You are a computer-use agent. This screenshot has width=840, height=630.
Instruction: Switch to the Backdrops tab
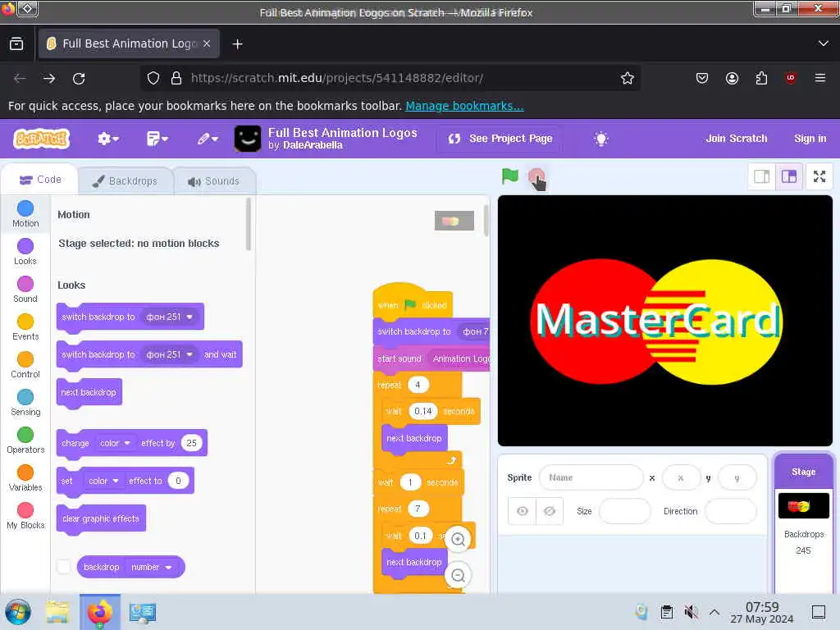point(126,181)
